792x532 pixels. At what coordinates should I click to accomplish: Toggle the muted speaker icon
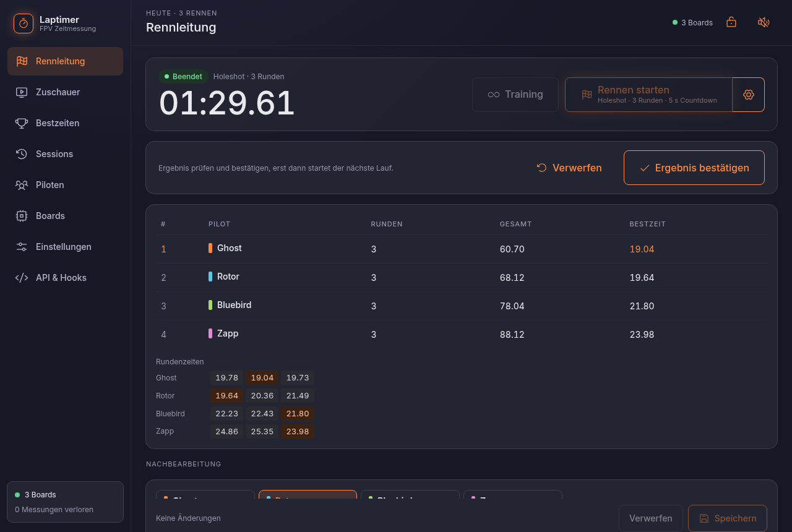coord(764,22)
